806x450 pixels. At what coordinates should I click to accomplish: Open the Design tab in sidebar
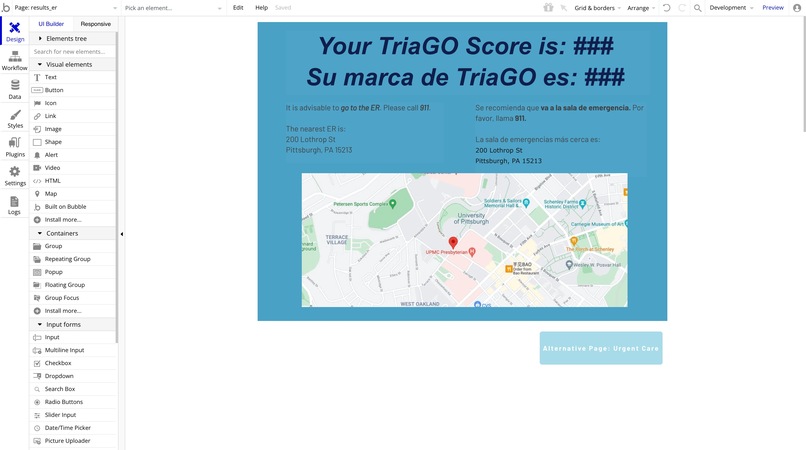[15, 31]
